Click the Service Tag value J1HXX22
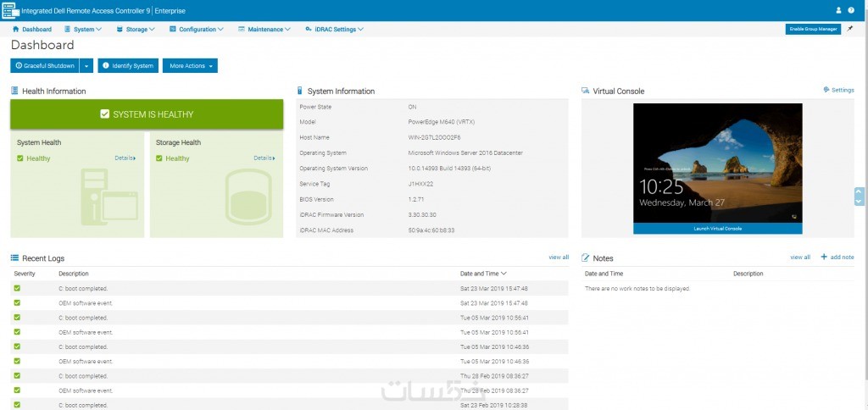 420,184
